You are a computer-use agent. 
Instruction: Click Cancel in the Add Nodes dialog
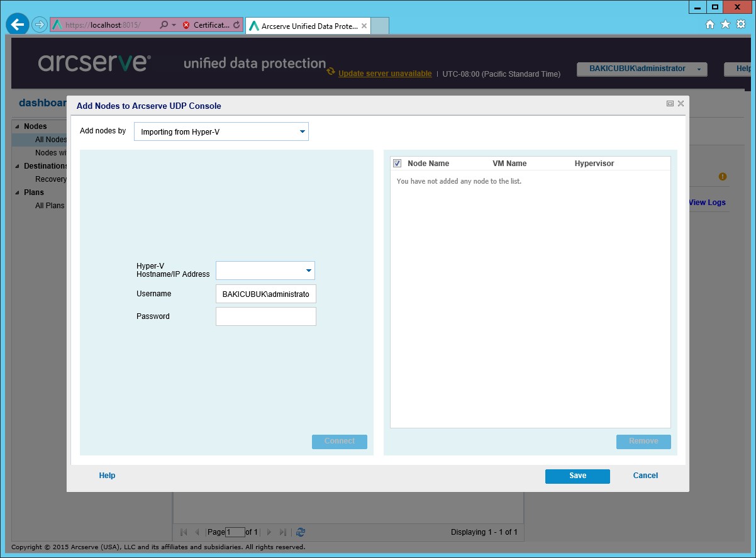(x=645, y=476)
